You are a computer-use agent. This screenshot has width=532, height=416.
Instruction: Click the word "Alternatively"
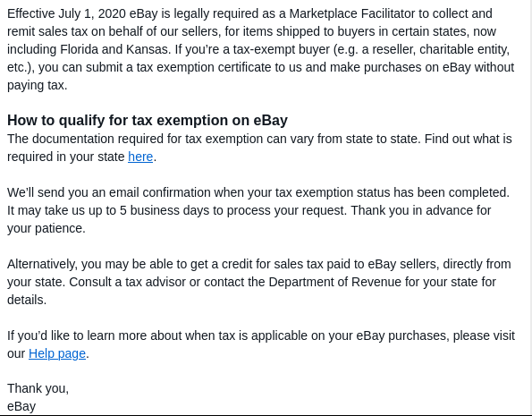pos(41,264)
